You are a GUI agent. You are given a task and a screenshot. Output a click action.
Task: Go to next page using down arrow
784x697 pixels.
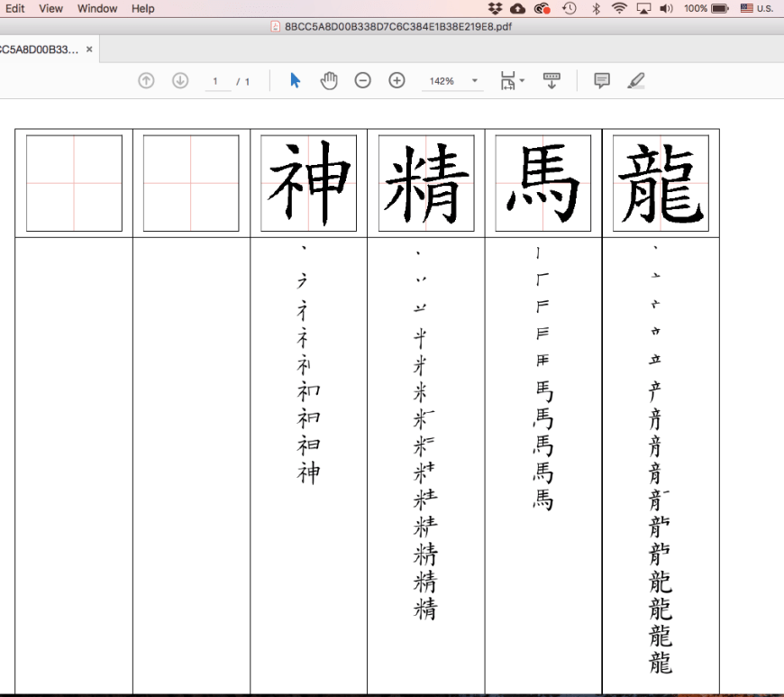click(x=180, y=81)
